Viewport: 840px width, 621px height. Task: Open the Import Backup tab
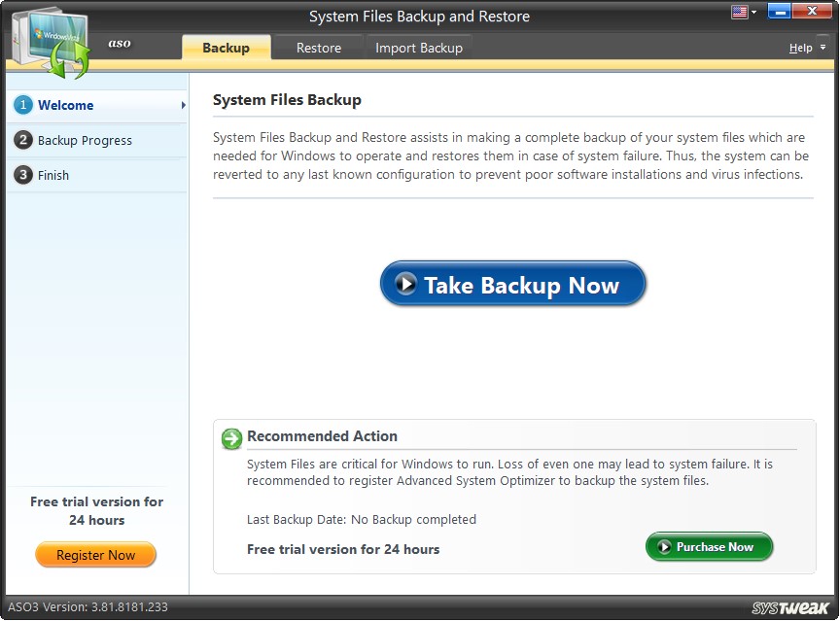[419, 46]
